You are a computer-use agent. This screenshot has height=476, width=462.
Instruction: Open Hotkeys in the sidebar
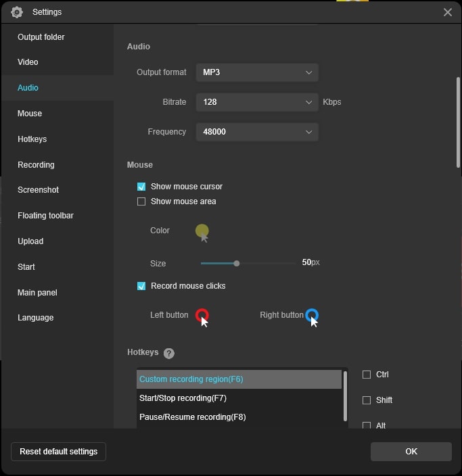[x=32, y=139]
